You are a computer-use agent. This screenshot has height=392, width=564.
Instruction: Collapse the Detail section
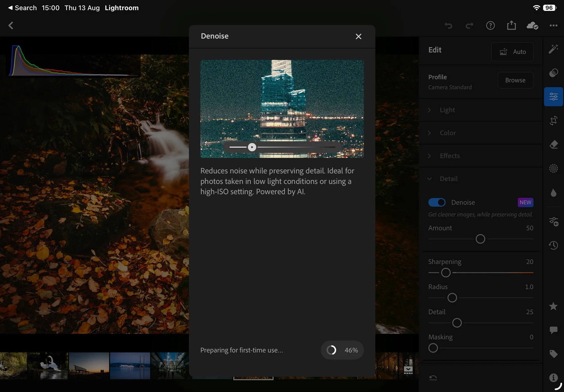pos(481,179)
